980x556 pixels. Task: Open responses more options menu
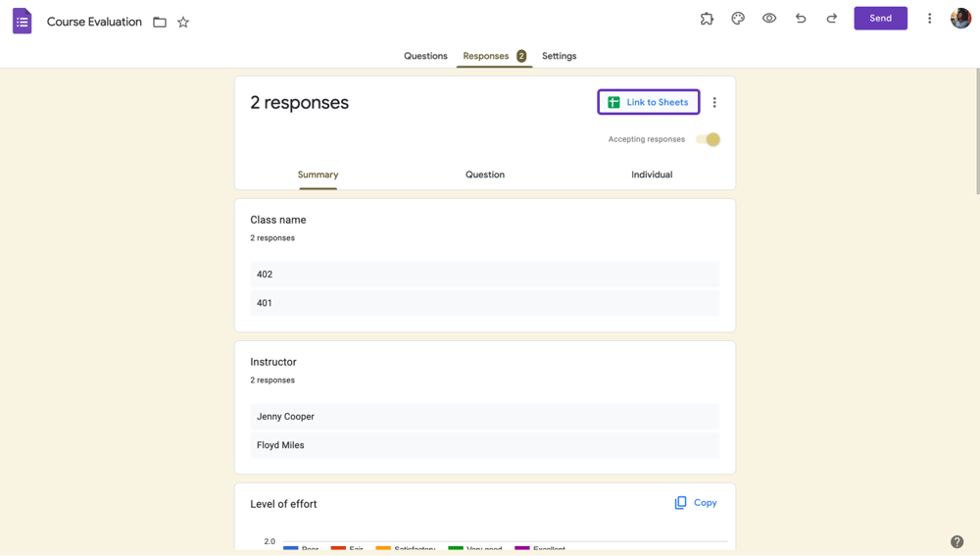coord(714,102)
